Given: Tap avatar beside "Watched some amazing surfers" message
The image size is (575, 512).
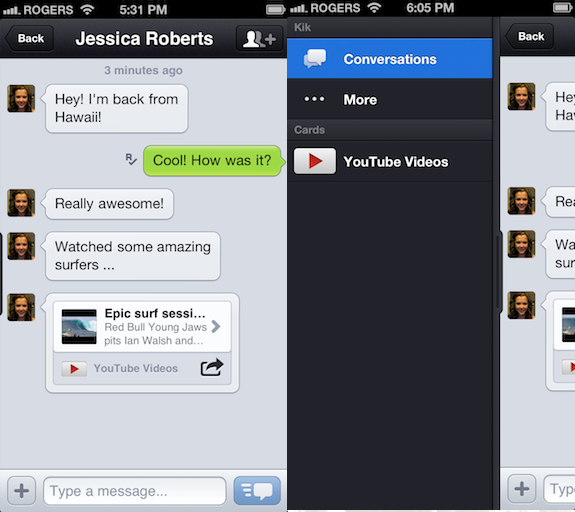Looking at the screenshot, I should (x=21, y=246).
